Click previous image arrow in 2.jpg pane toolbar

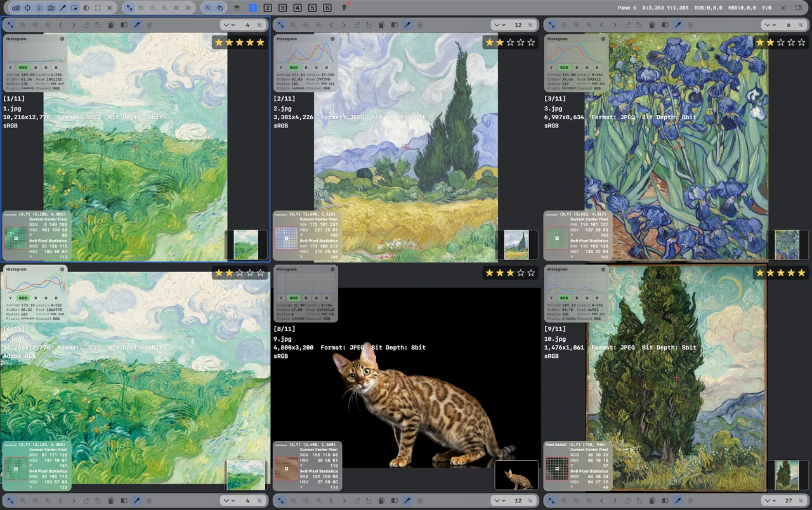[331, 25]
